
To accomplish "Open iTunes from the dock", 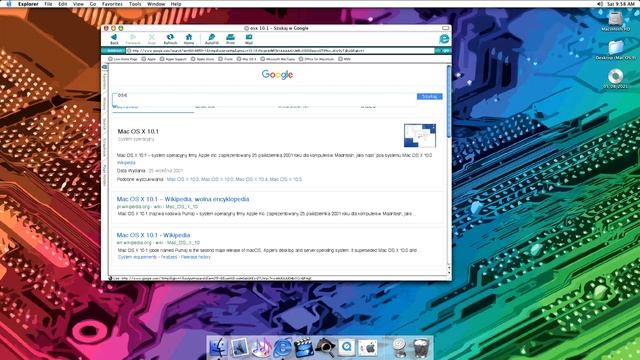I will coord(261,348).
